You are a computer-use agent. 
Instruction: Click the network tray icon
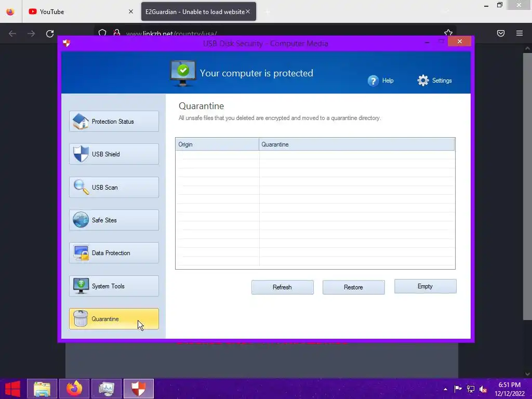point(471,389)
